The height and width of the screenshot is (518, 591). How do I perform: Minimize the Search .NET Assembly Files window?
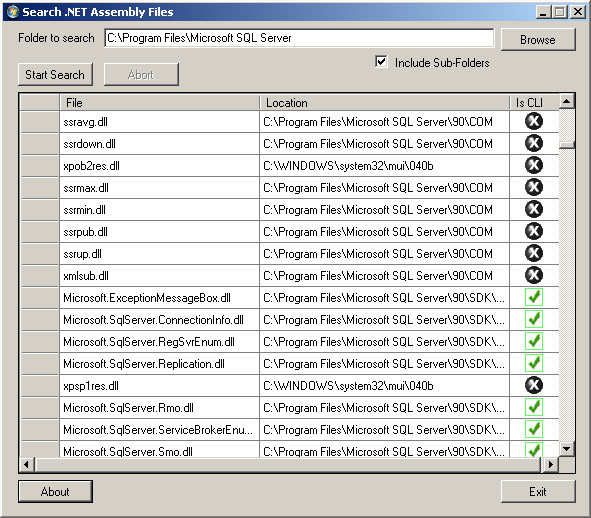pos(543,12)
